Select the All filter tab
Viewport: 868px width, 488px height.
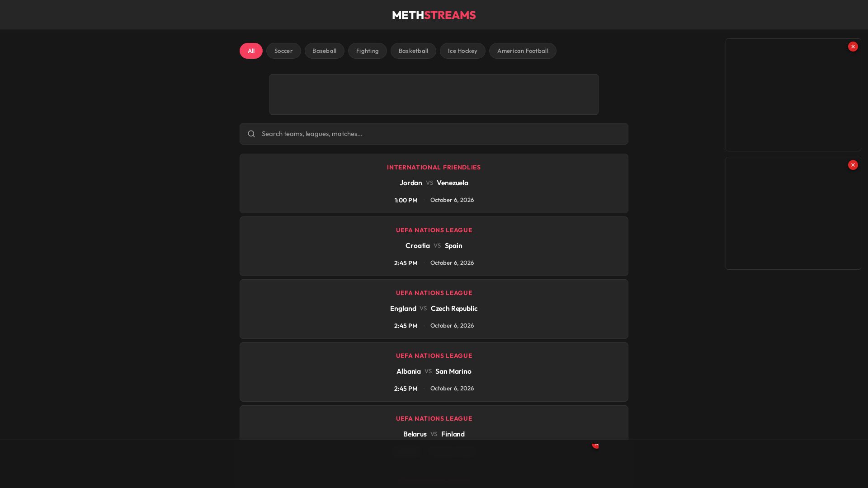(x=251, y=51)
